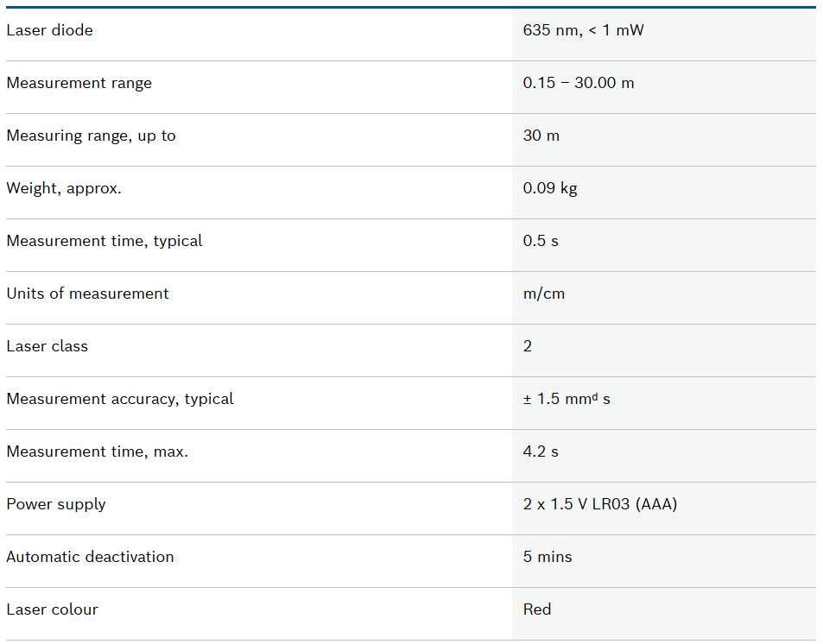The image size is (823, 644).
Task: Click the "Measurement time, typical" label
Action: click(x=104, y=241)
